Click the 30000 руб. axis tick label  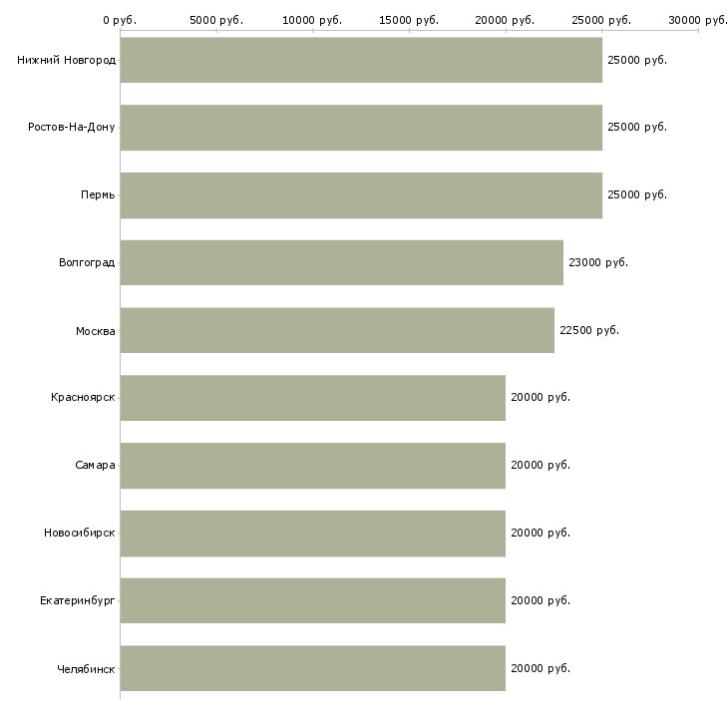pos(698,20)
